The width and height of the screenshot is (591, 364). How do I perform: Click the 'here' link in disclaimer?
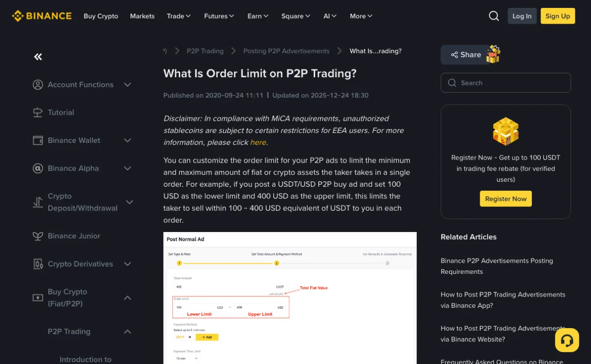(x=258, y=142)
